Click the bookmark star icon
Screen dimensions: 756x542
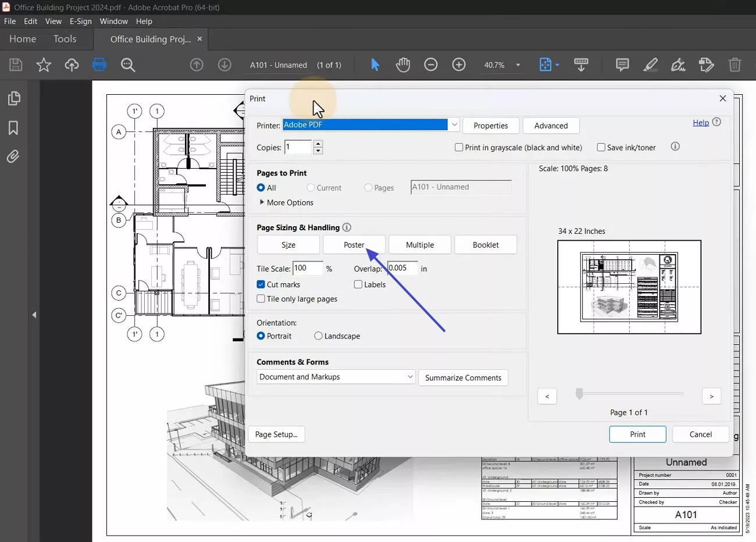click(44, 65)
